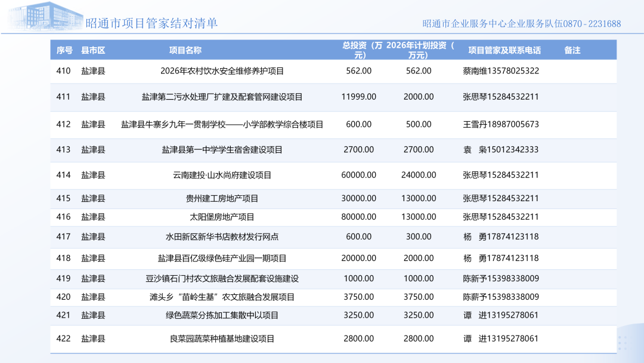Click contact 张思琴15284532211 in row 414
The image size is (644, 363).
tap(501, 175)
